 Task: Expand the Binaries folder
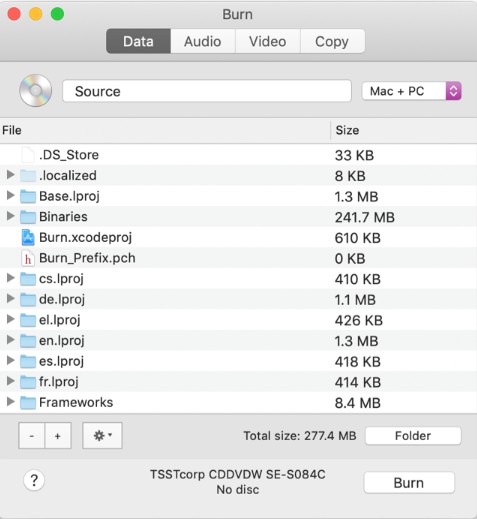11,216
